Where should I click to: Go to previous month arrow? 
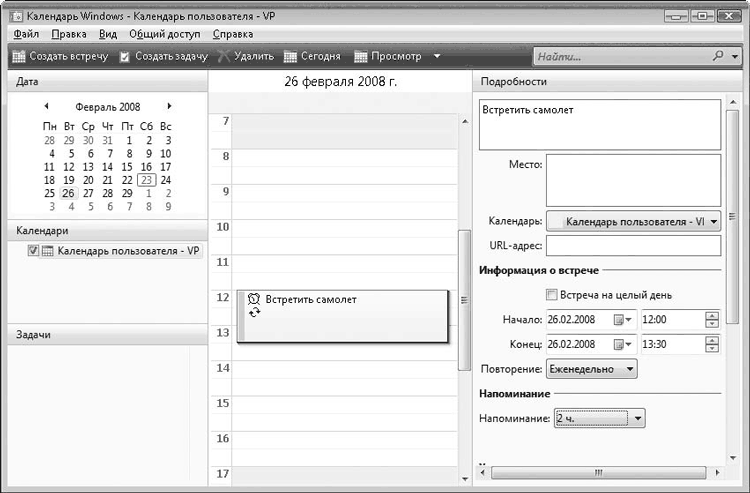(x=46, y=106)
